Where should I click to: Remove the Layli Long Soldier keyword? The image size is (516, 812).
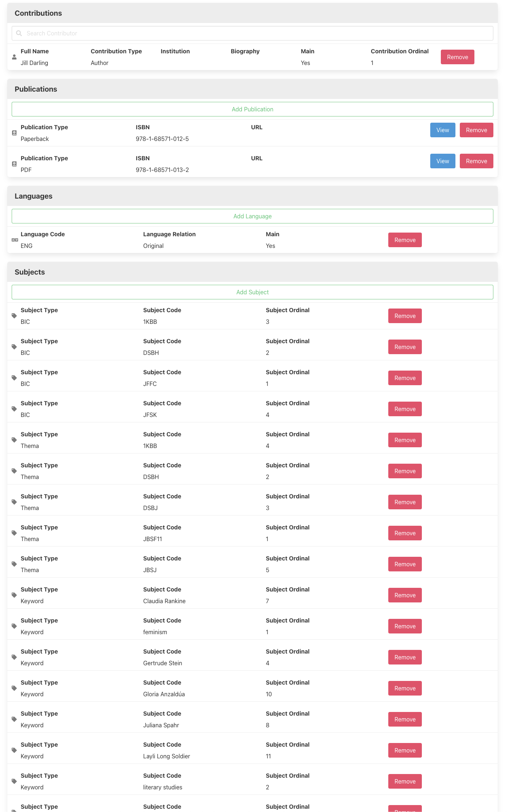coord(405,750)
